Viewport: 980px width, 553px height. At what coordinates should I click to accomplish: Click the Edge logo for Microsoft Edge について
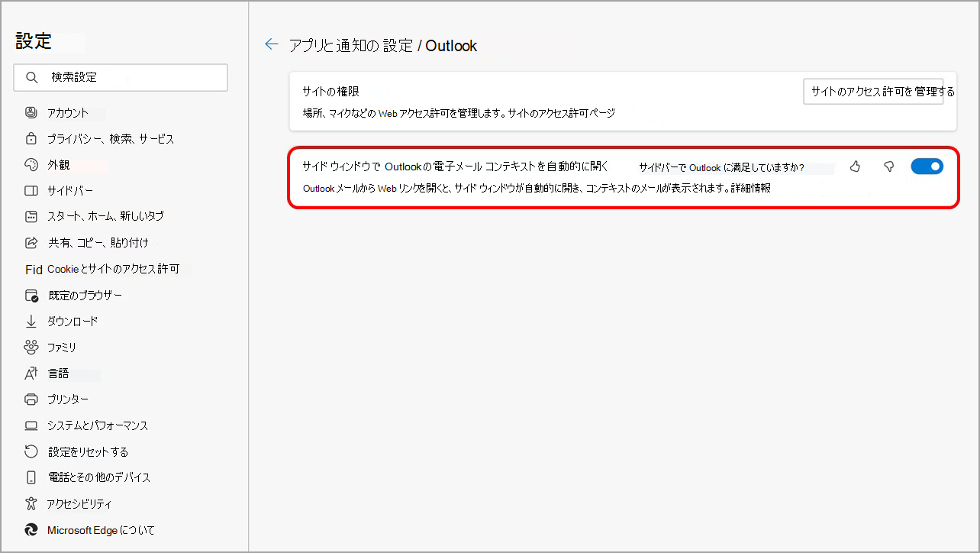pyautogui.click(x=31, y=529)
